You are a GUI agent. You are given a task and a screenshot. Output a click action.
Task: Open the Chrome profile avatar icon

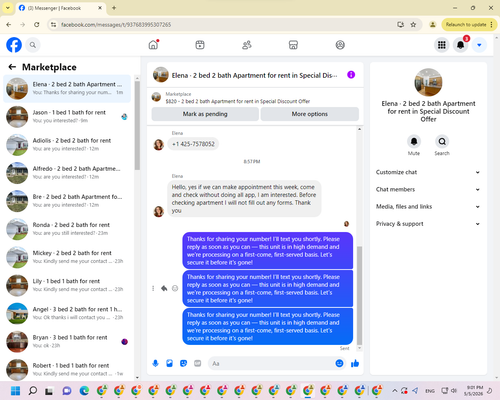click(x=432, y=25)
